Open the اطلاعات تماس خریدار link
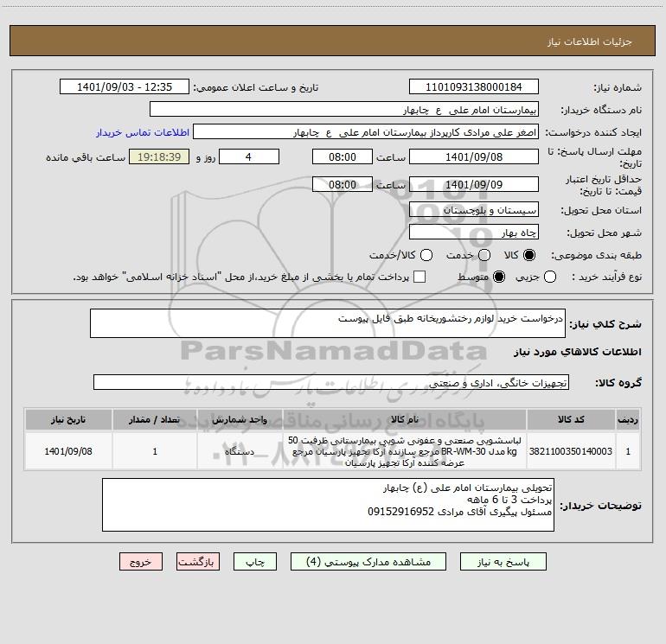This screenshot has width=666, height=644. pos(143,132)
